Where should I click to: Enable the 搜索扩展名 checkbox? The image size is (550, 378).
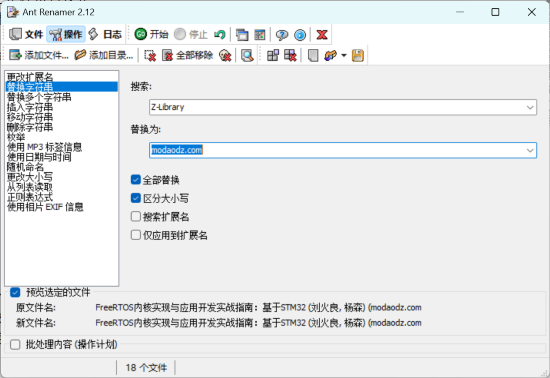(136, 216)
